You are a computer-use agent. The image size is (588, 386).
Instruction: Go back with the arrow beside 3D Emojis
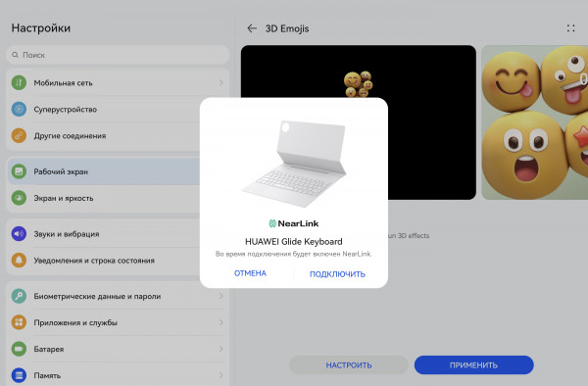(252, 28)
